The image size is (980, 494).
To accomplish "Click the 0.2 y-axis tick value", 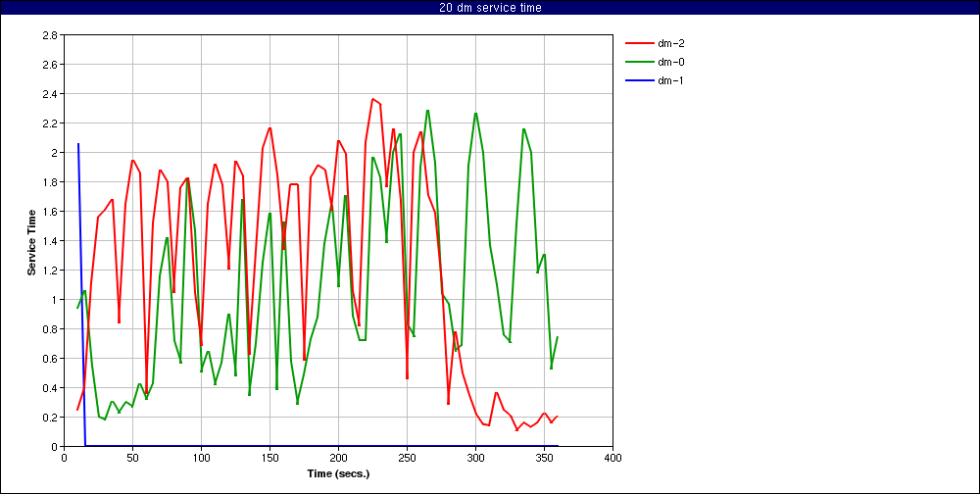I will coord(50,418).
